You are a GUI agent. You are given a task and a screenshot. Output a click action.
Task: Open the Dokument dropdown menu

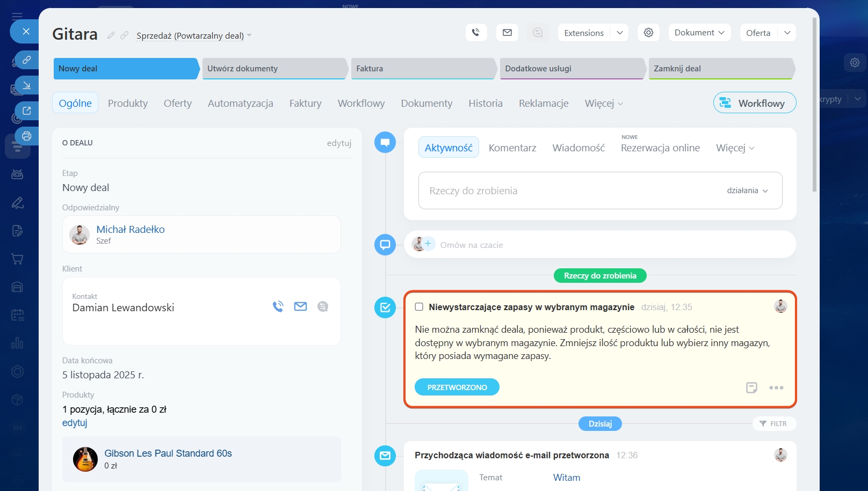pyautogui.click(x=699, y=33)
